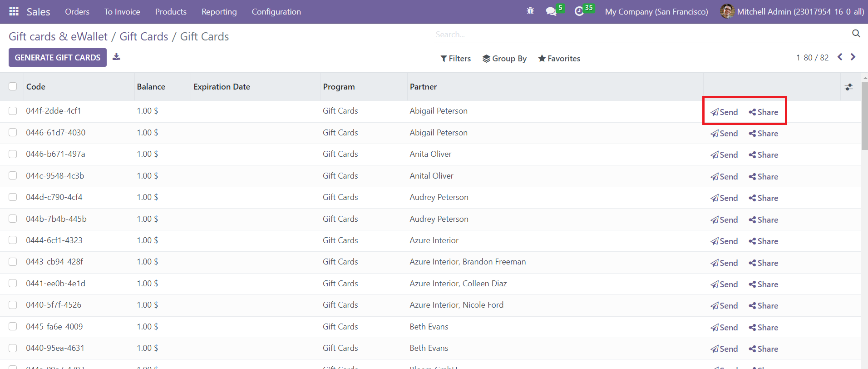Share the Anita Oliver gift card
868x369 pixels.
pyautogui.click(x=763, y=155)
